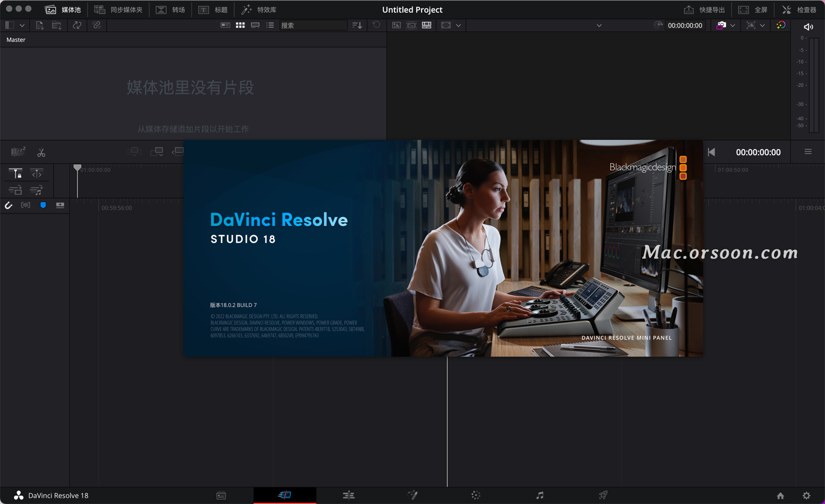Click the upper timeline playhead handle
Viewport: 825px width, 504px height.
point(77,168)
